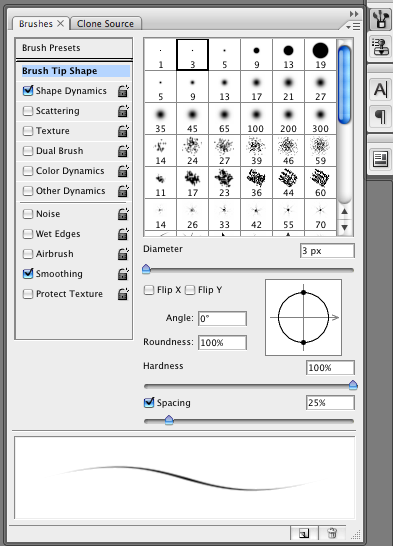Close the Brushes tab
The width and height of the screenshot is (393, 546).
coord(61,23)
